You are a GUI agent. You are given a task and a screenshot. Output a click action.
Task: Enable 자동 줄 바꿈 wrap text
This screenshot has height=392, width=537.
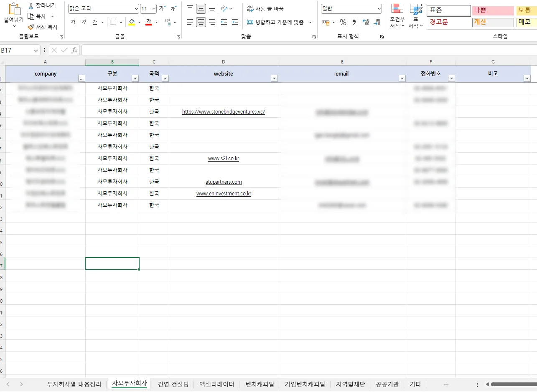[x=265, y=8]
